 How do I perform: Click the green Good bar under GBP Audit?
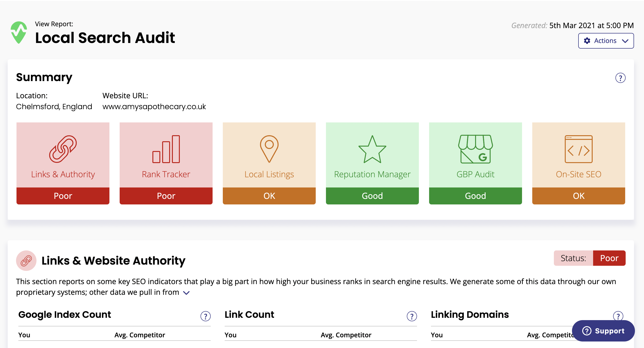(x=475, y=196)
